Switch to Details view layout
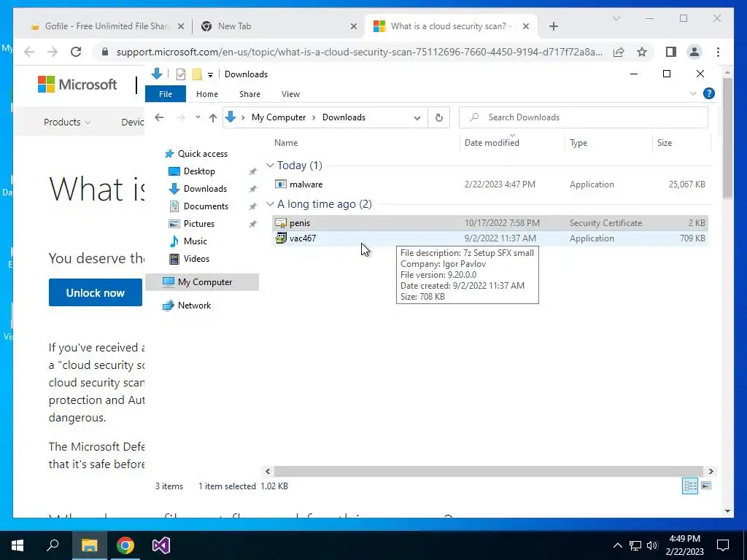Screen dimensions: 747x560 690,486
